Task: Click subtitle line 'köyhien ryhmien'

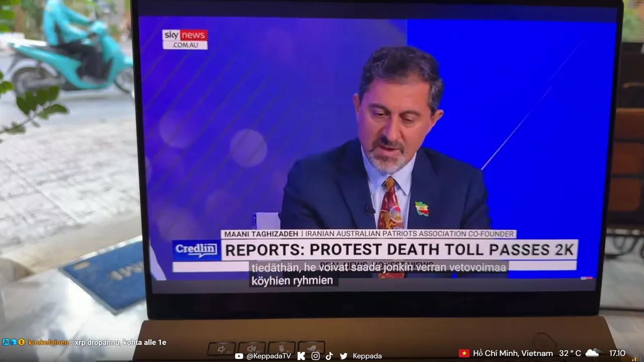Action: [292, 281]
